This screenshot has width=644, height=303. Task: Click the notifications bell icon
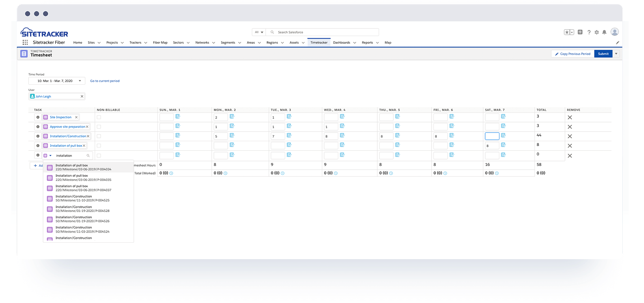[604, 33]
